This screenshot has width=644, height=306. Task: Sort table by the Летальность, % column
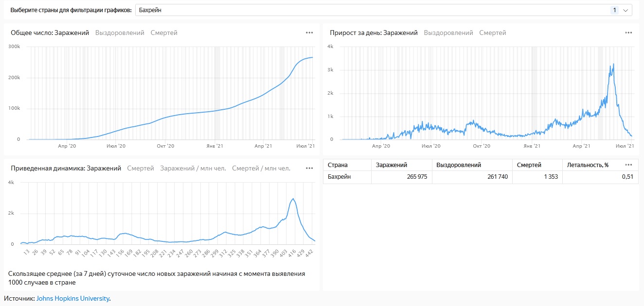coord(588,165)
